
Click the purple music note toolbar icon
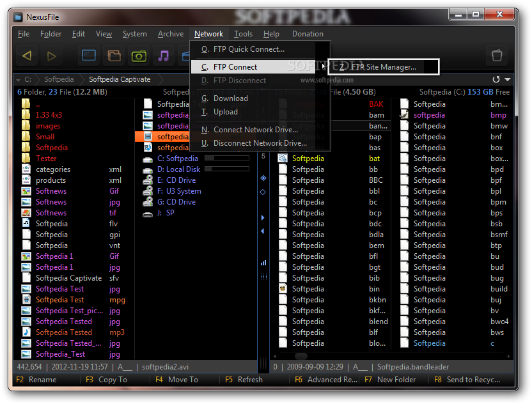coord(164,55)
